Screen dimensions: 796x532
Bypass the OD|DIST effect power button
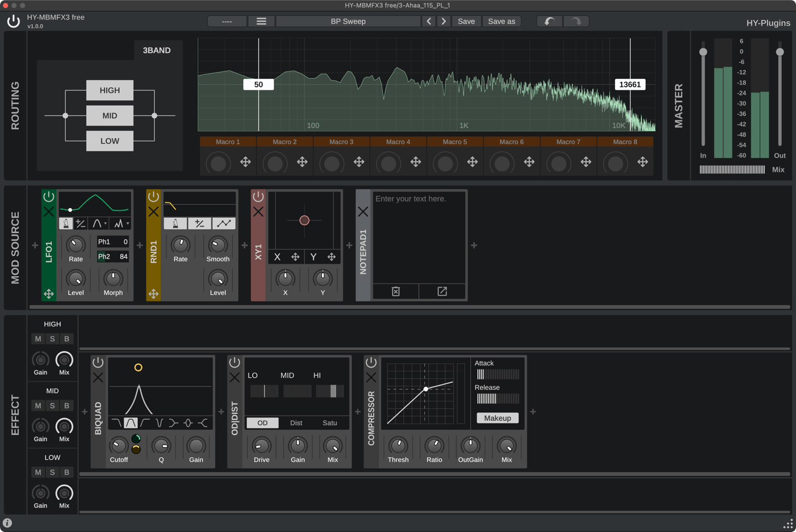click(x=234, y=362)
